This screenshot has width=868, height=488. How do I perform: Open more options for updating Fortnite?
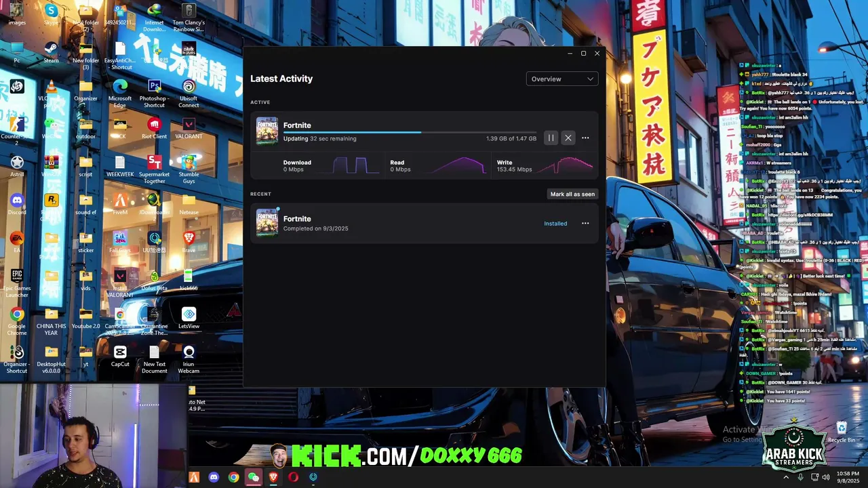585,138
